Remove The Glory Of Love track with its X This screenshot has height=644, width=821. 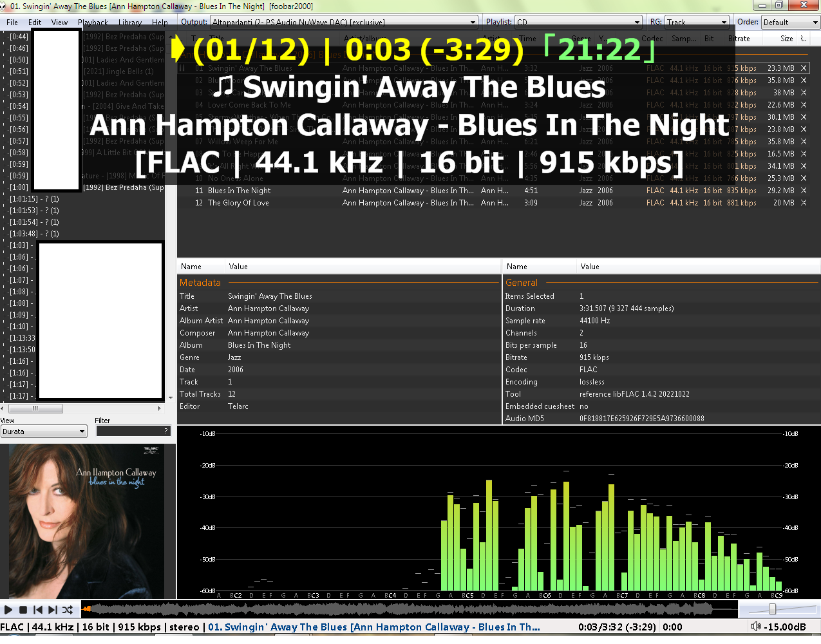tap(804, 203)
